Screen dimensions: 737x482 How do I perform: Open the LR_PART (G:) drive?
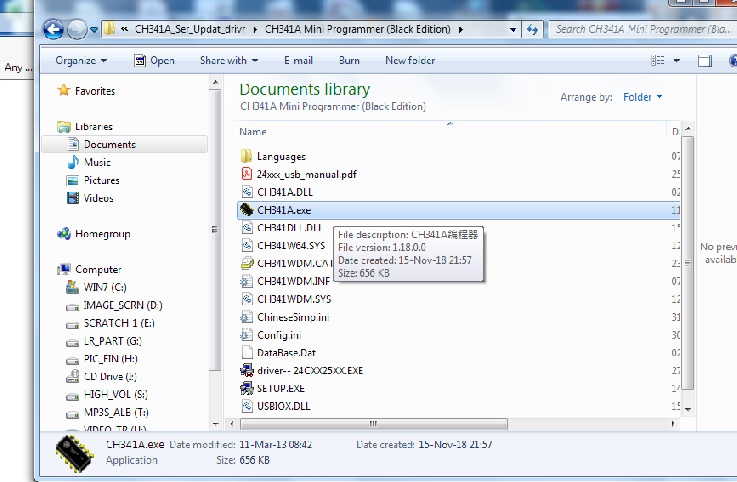click(x=104, y=341)
